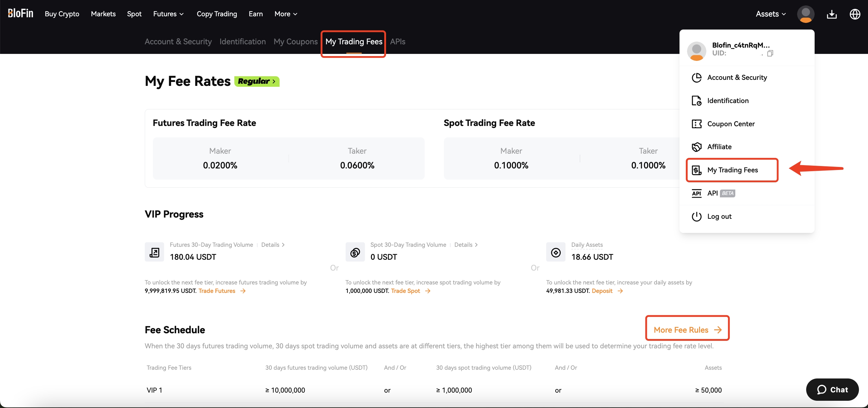Click the Log out power icon

(x=696, y=216)
